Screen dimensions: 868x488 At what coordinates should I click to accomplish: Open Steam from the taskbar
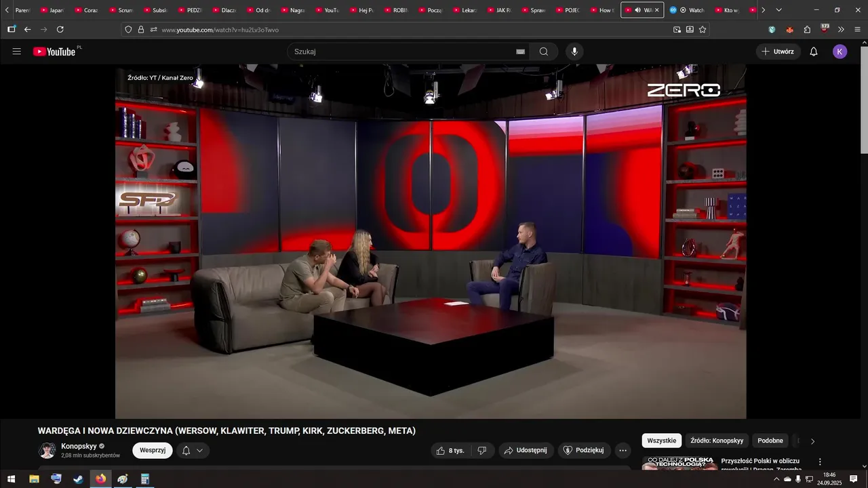(78, 479)
